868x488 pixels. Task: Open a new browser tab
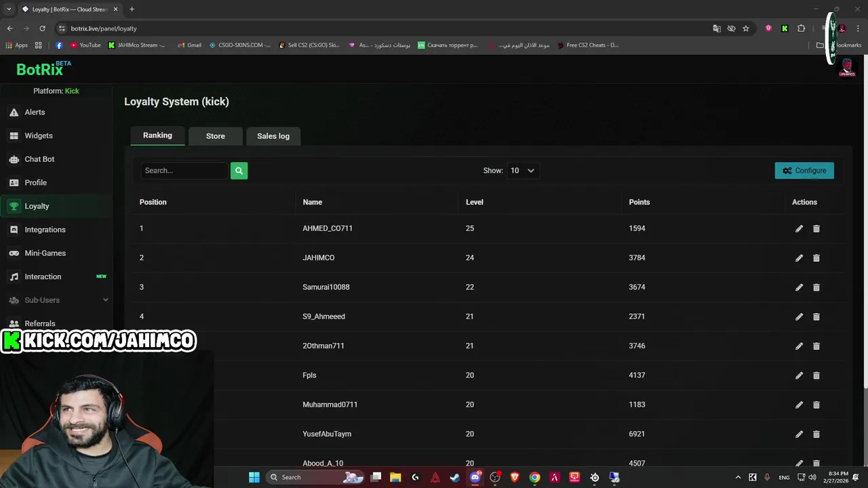point(132,9)
